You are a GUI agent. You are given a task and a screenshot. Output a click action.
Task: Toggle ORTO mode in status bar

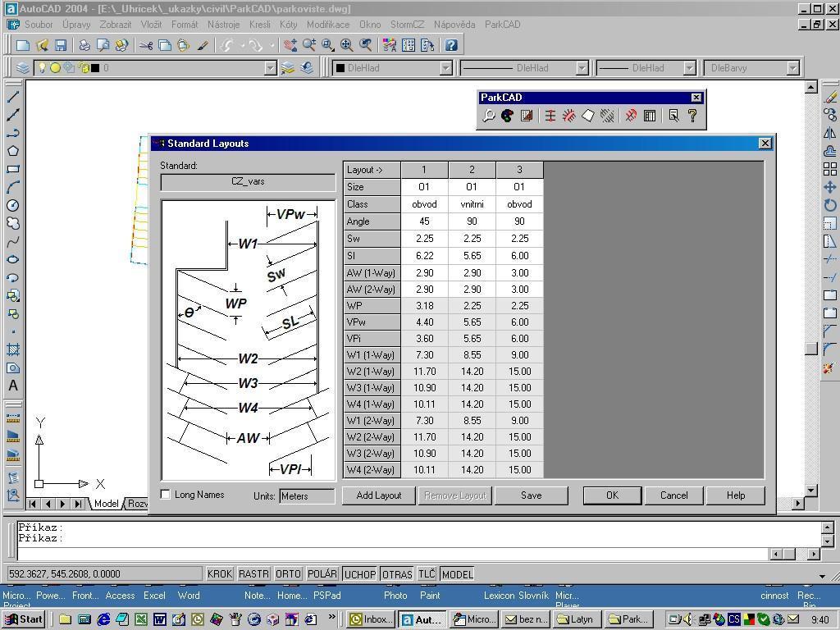[x=288, y=574]
